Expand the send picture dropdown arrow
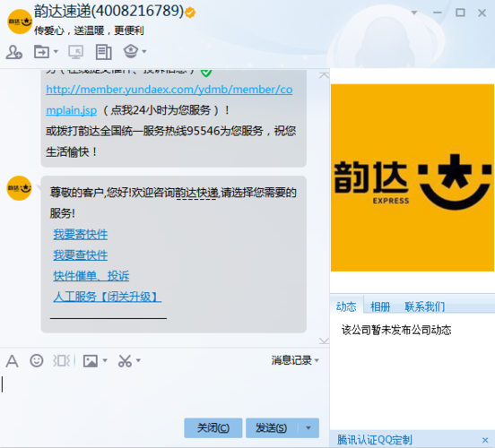 (105, 360)
